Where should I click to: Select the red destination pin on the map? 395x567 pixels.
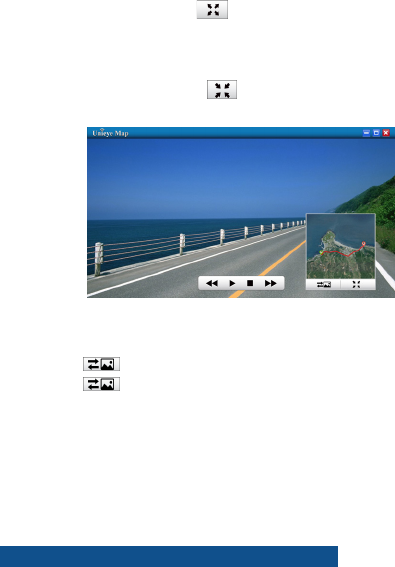364,244
